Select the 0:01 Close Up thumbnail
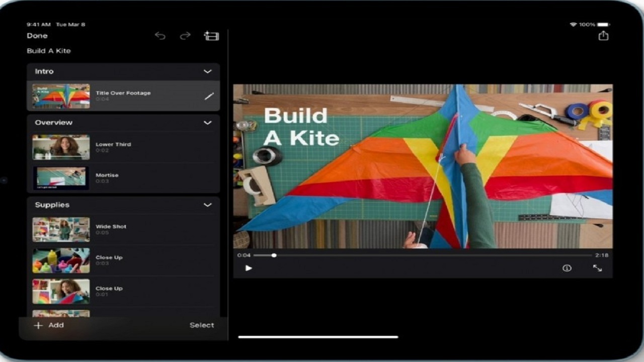The image size is (644, 362). point(61,292)
